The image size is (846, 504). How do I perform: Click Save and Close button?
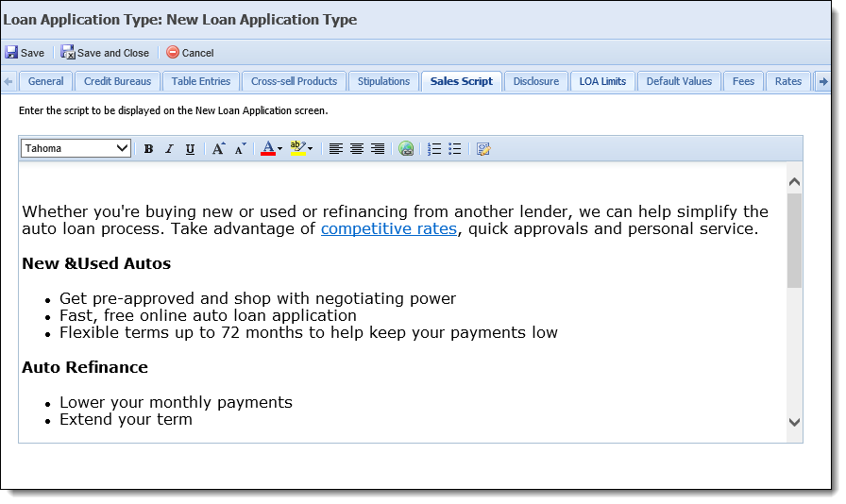coord(105,53)
